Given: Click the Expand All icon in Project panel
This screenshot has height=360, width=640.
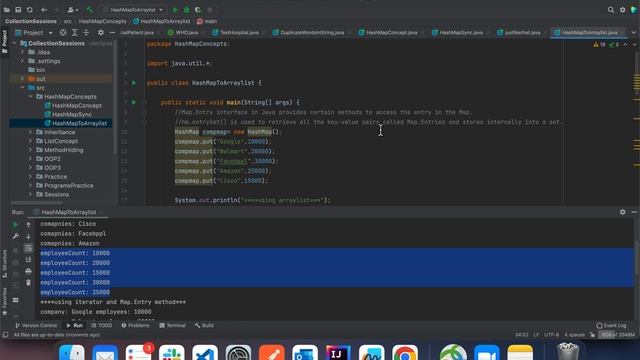Looking at the screenshot, I should point(74,33).
